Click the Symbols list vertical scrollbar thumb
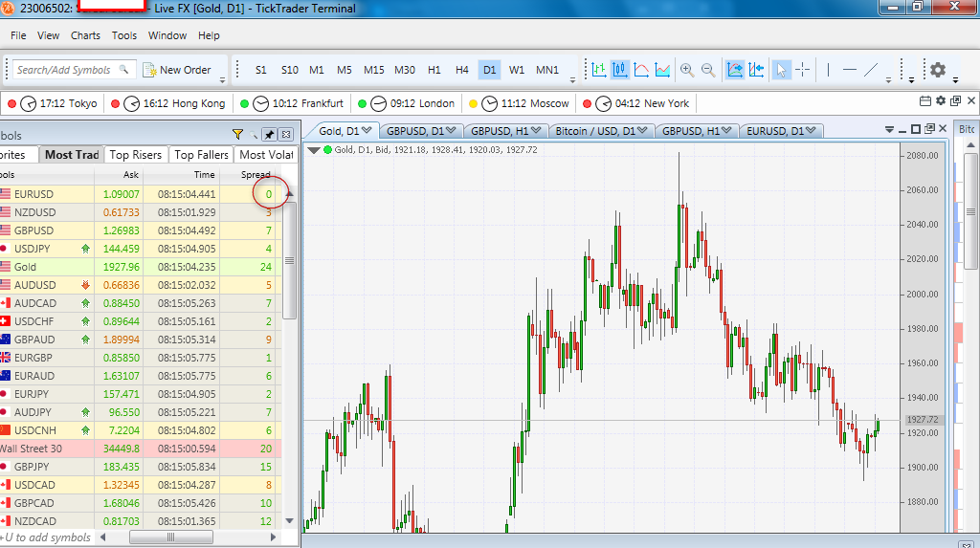This screenshot has width=980, height=548. tap(289, 260)
